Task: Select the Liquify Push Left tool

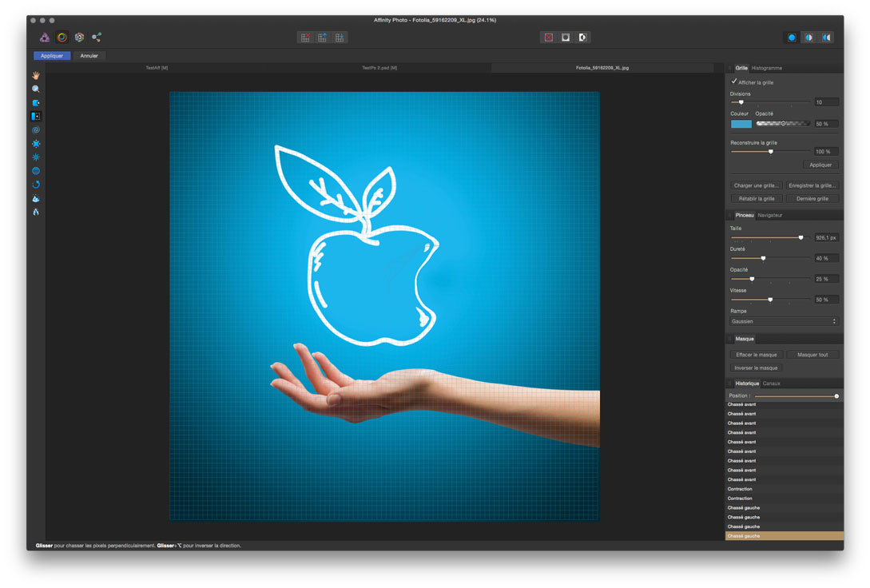Action: coord(36,116)
